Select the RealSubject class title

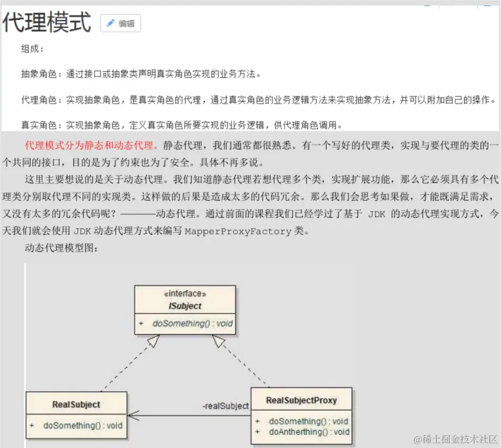click(x=76, y=404)
